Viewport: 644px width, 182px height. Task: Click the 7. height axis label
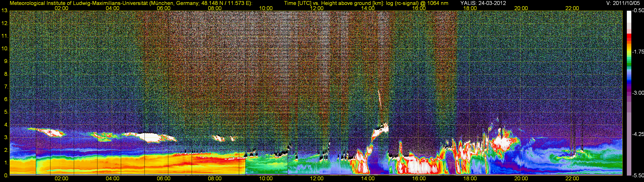[6, 87]
